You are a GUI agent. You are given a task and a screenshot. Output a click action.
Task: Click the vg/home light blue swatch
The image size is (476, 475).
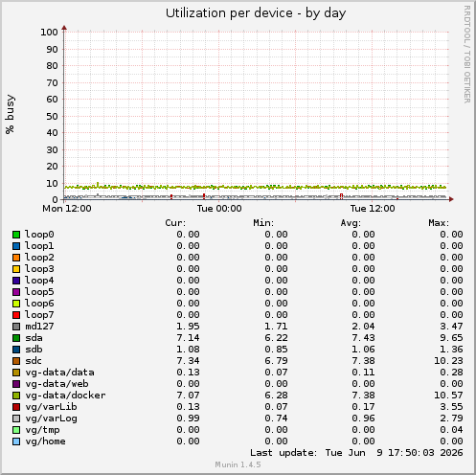pyautogui.click(x=16, y=441)
